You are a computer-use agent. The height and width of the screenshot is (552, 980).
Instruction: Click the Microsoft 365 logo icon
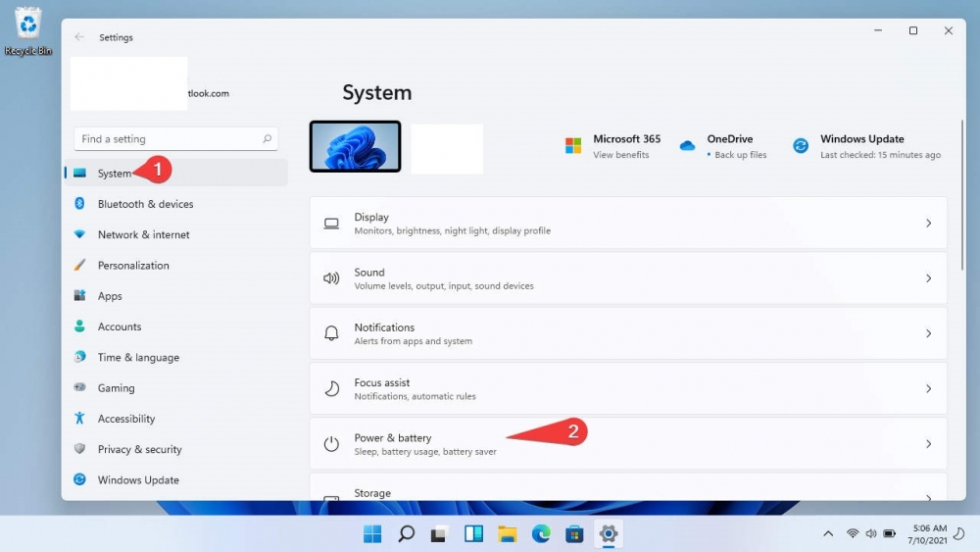[x=573, y=146]
